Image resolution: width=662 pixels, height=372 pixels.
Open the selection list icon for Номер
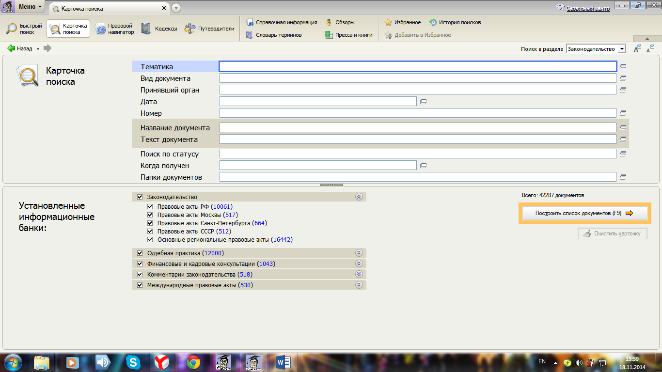[x=623, y=113]
